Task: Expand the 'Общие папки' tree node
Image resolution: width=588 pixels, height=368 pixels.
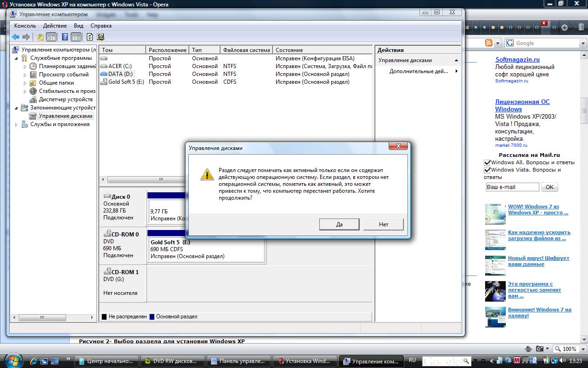Action: [25, 83]
